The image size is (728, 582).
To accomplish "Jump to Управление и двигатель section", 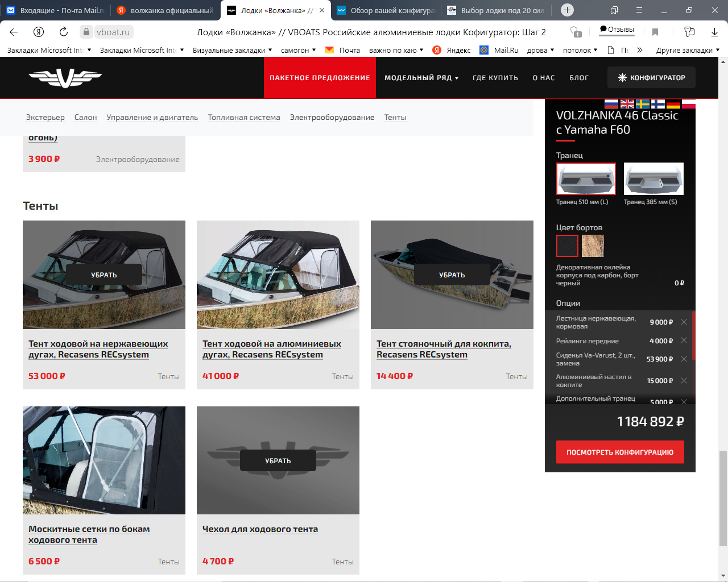I will coord(152,117).
